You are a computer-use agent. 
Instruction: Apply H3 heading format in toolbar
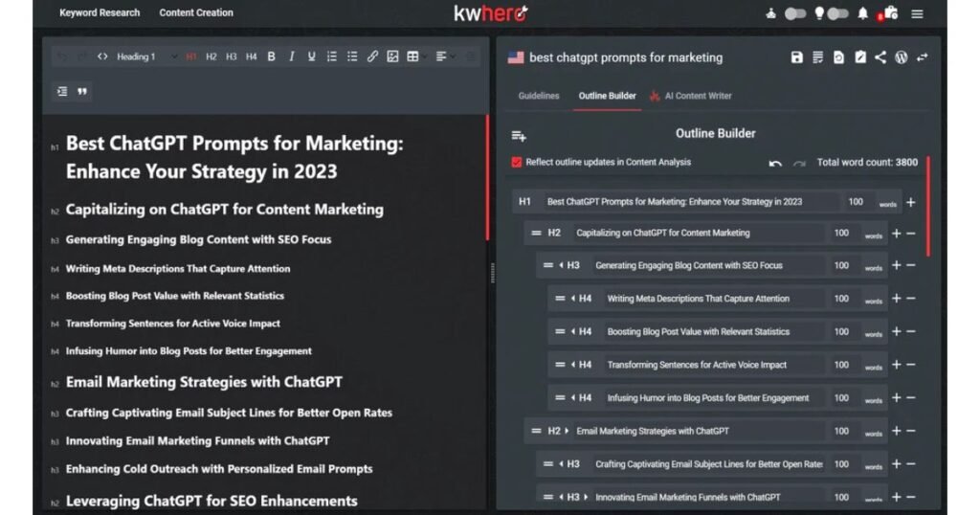(x=232, y=56)
